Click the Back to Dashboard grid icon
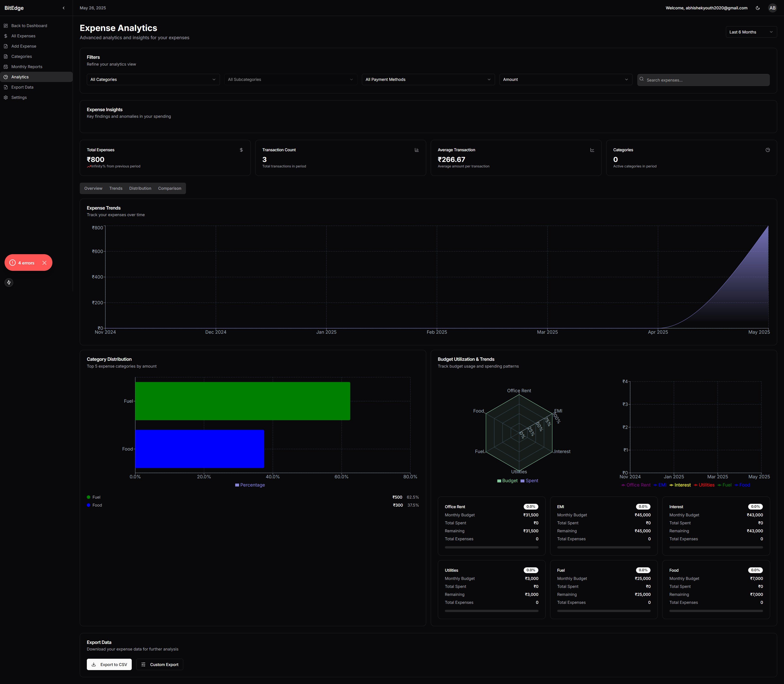784x684 pixels. pos(6,26)
